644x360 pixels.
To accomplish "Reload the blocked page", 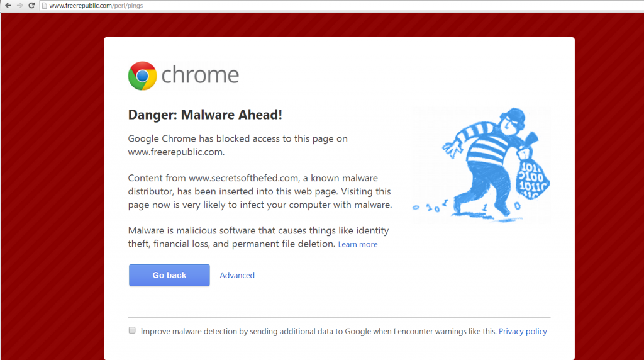I will (31, 5).
